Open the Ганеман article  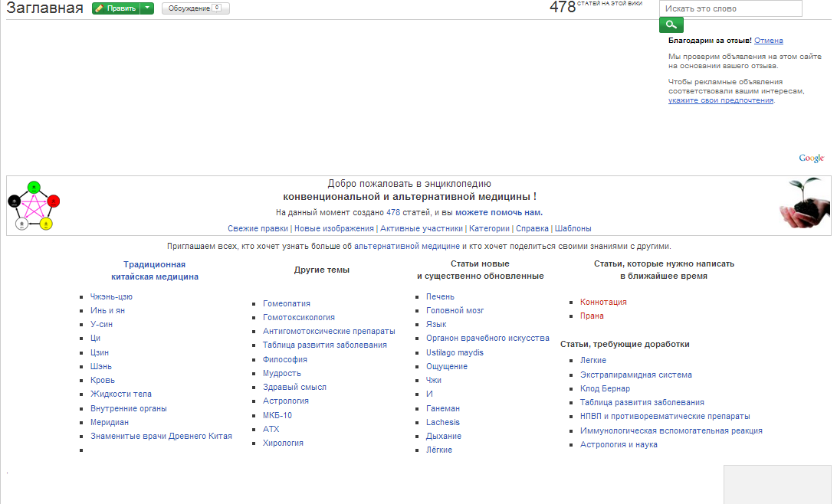(442, 408)
